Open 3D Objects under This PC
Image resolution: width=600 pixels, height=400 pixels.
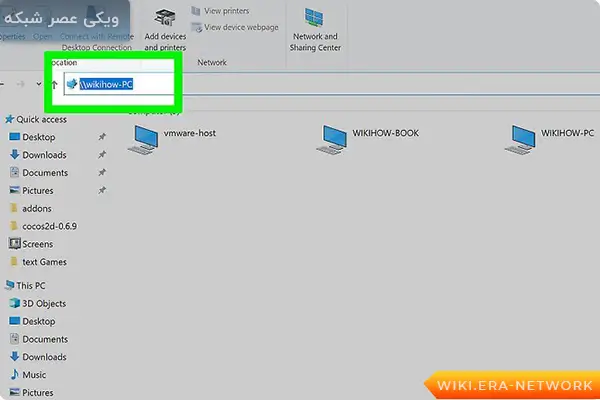44,303
